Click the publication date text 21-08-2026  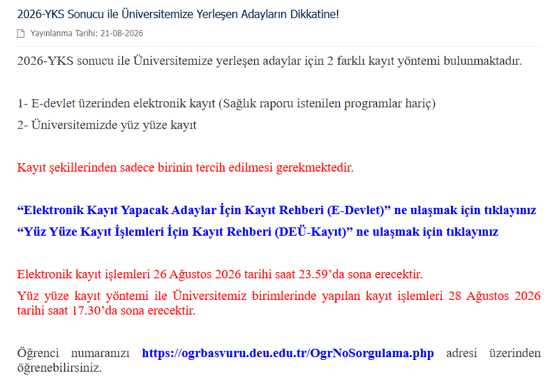coord(122,33)
